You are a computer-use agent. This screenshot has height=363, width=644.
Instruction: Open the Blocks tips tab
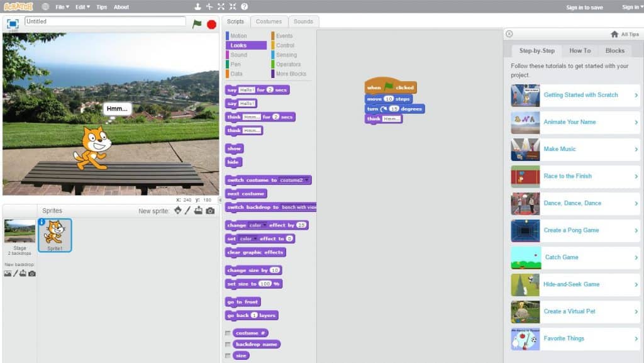pos(615,50)
